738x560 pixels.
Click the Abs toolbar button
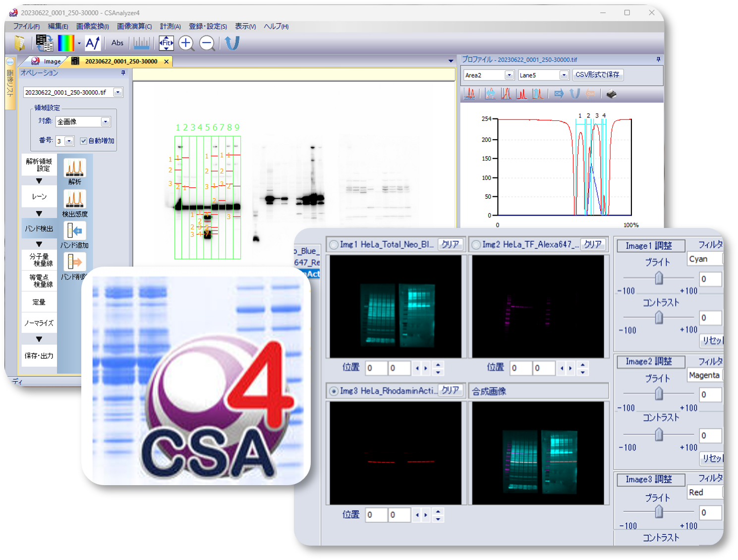117,43
